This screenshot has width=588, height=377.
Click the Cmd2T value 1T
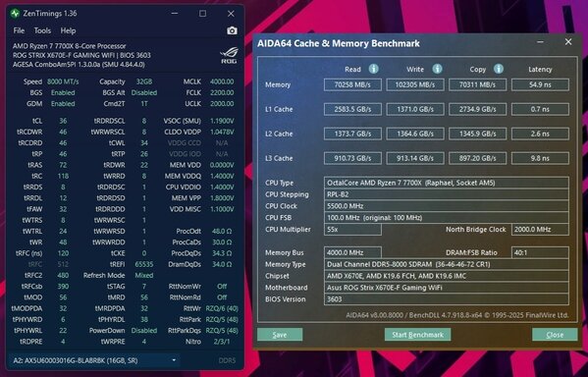(144, 103)
